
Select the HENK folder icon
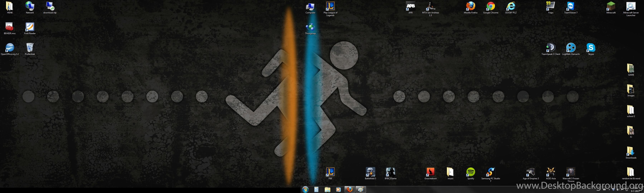point(9,8)
